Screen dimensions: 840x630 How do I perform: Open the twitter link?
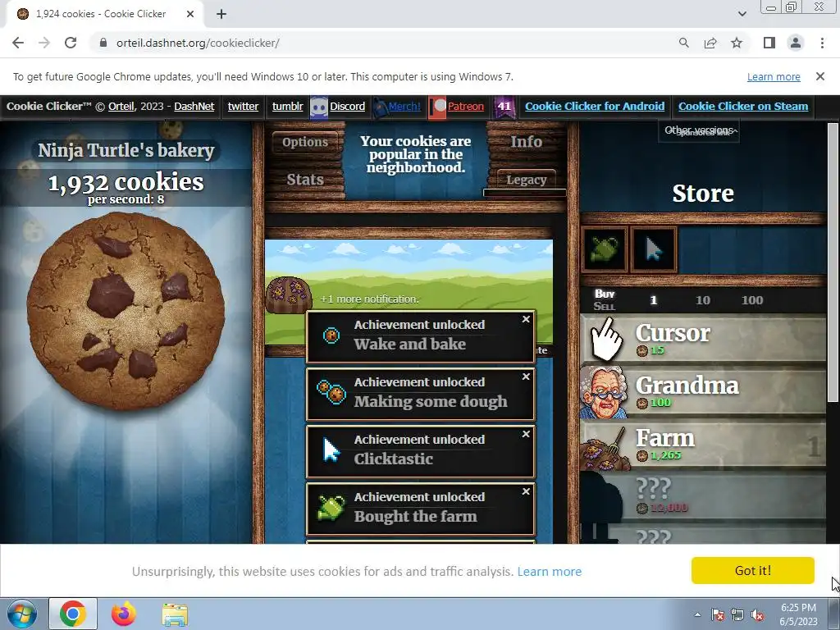[x=243, y=107]
